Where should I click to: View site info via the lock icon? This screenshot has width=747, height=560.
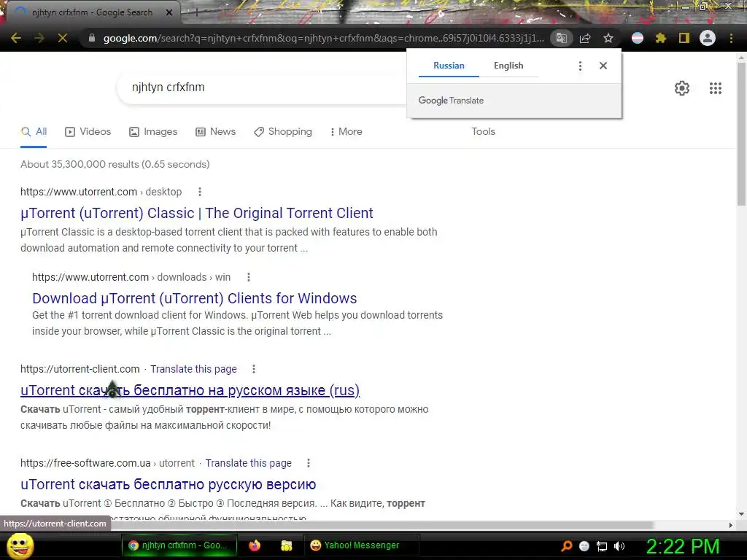pos(91,38)
